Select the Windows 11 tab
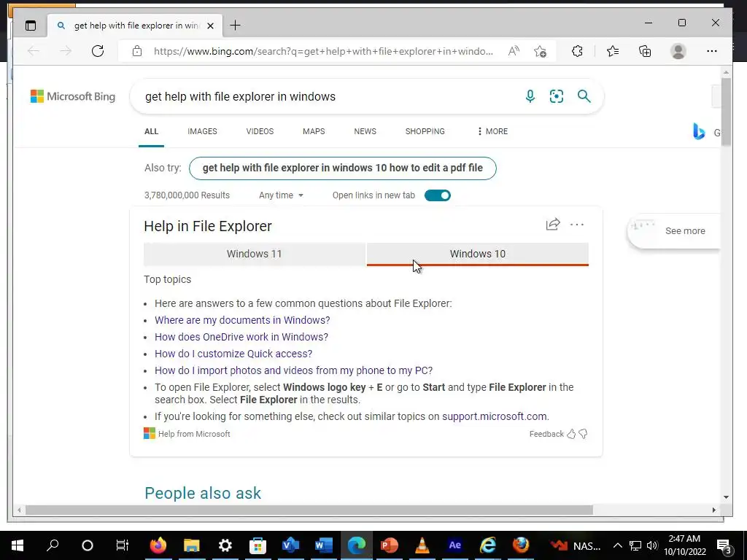The image size is (747, 560). [255, 254]
